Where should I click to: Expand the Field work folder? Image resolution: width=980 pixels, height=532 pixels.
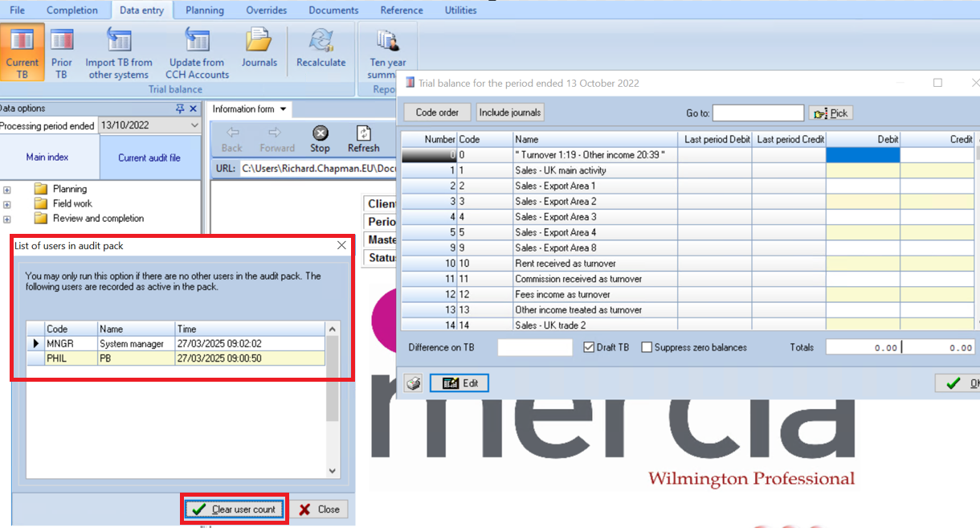pyautogui.click(x=7, y=204)
